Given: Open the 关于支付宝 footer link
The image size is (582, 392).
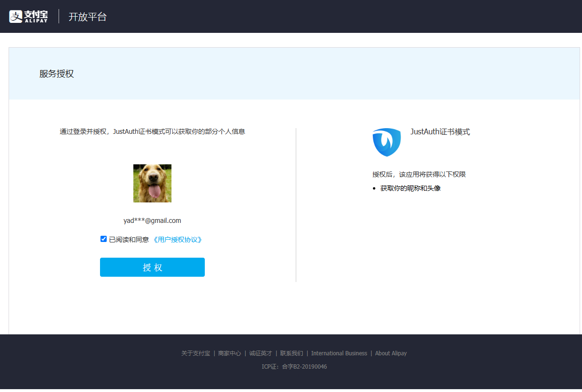Looking at the screenshot, I should [x=196, y=353].
